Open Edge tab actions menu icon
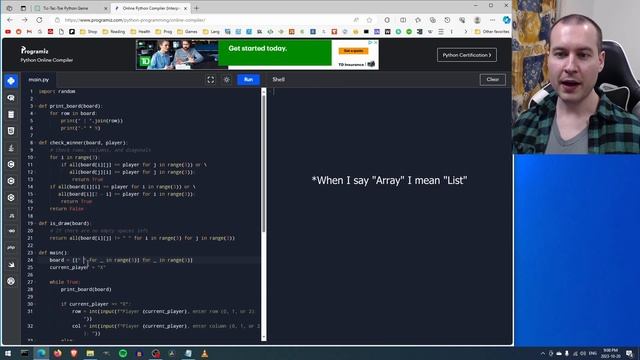The width and height of the screenshot is (640, 360). (x=23, y=8)
